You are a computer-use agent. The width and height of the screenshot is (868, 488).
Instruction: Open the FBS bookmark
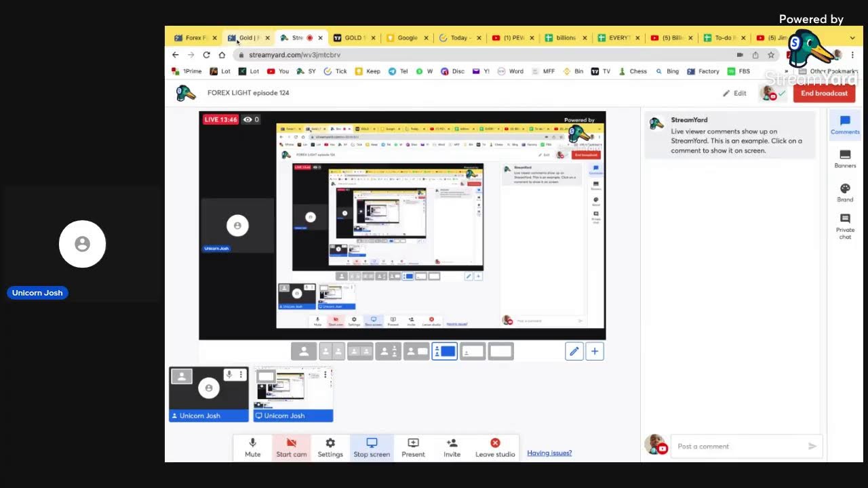click(x=739, y=71)
